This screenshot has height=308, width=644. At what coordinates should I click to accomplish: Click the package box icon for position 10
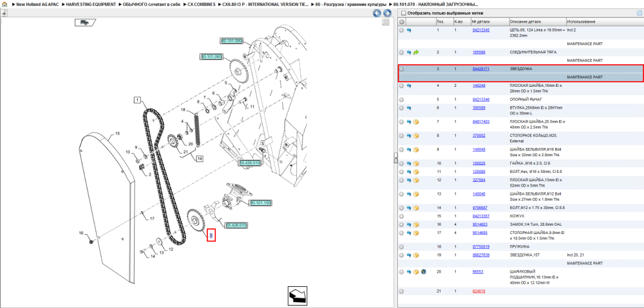pyautogui.click(x=416, y=163)
